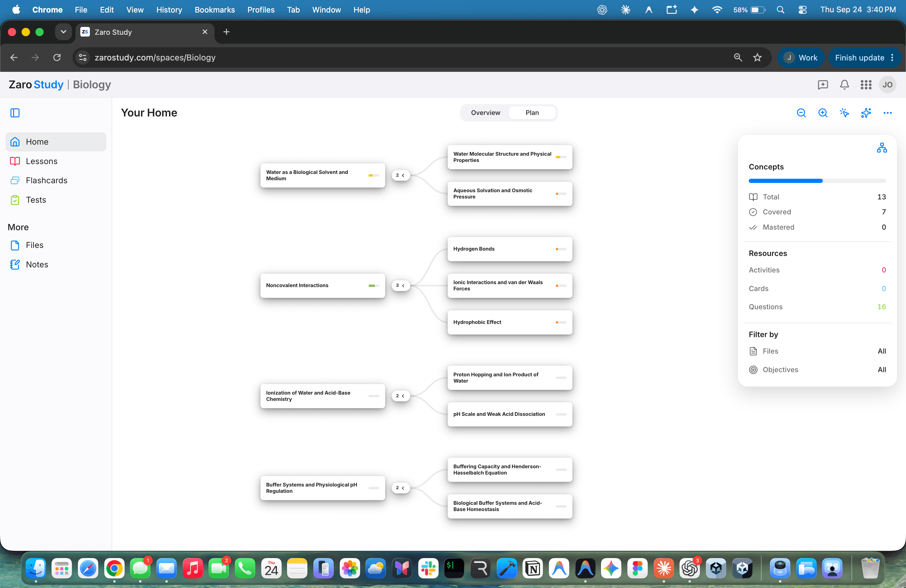The image size is (906, 588).
Task: Open the Objectives filter dropdown
Action: point(817,370)
